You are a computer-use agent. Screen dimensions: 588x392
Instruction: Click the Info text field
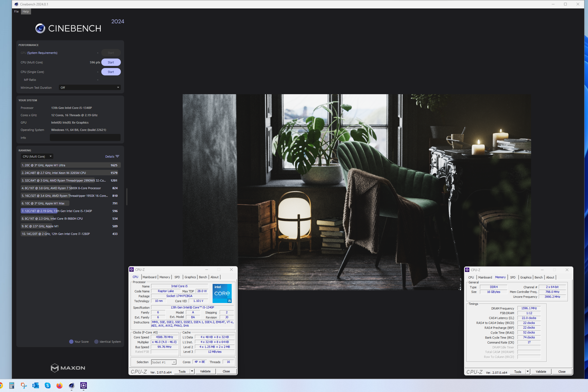click(85, 137)
